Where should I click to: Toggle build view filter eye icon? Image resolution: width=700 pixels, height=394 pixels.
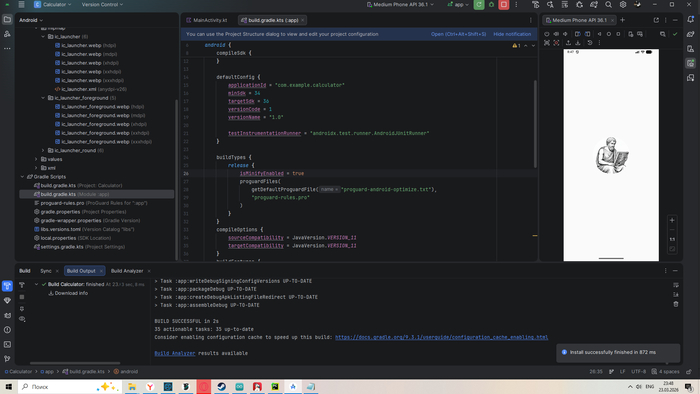pyautogui.click(x=22, y=319)
